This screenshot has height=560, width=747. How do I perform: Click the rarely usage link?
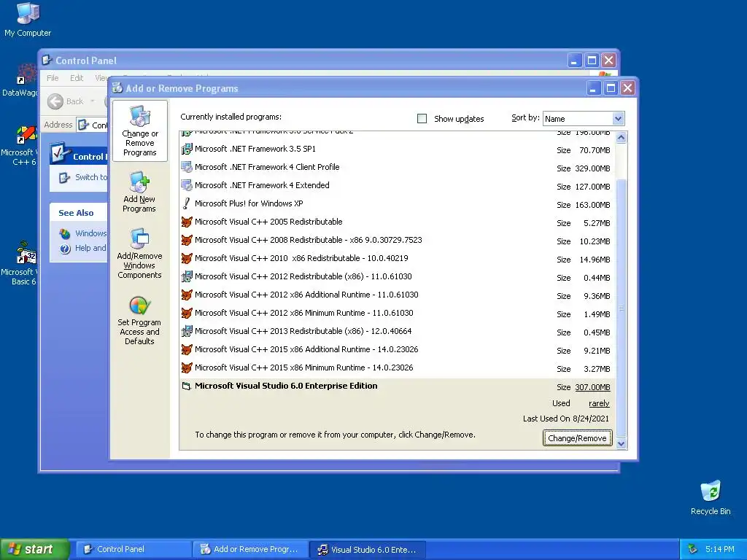pyautogui.click(x=599, y=403)
